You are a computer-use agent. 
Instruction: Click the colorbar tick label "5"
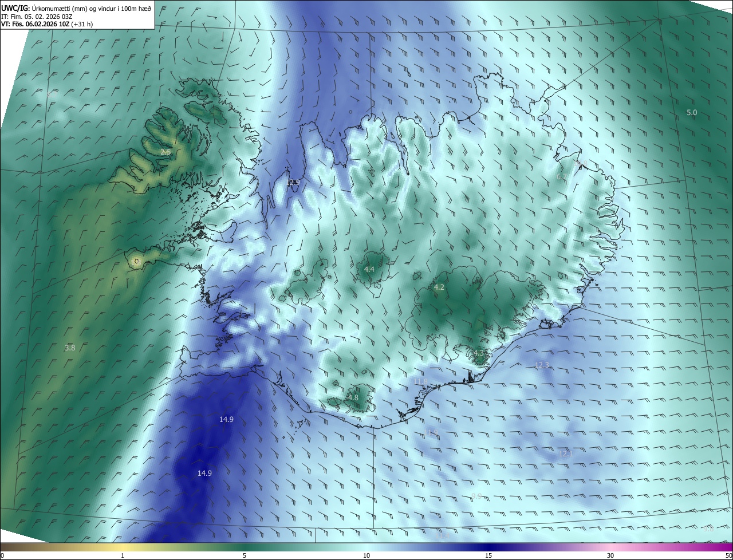[245, 556]
